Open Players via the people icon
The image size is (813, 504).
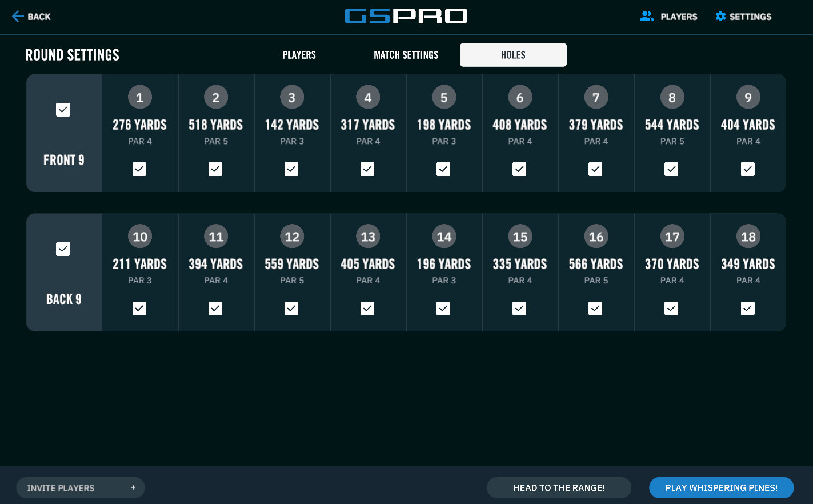[x=647, y=17]
